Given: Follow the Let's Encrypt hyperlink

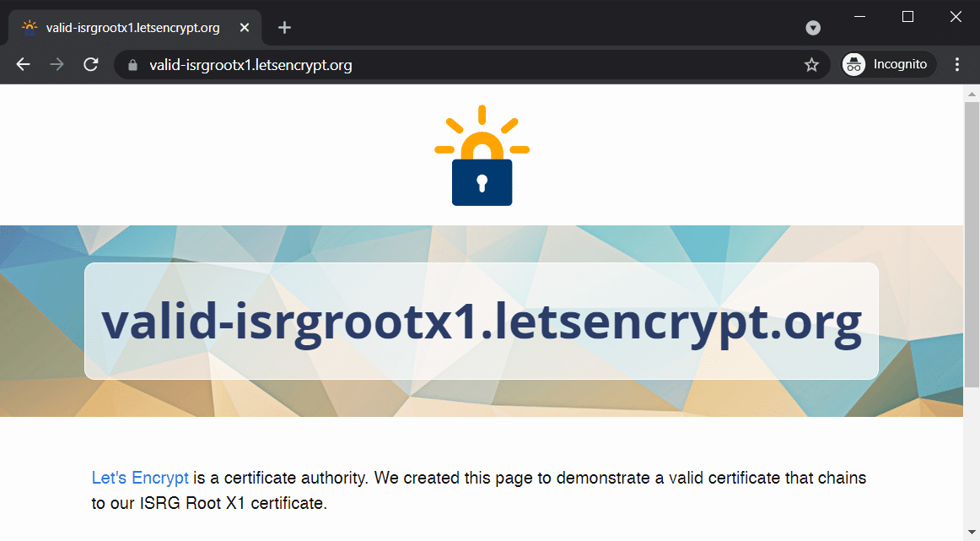Looking at the screenshot, I should point(140,478).
